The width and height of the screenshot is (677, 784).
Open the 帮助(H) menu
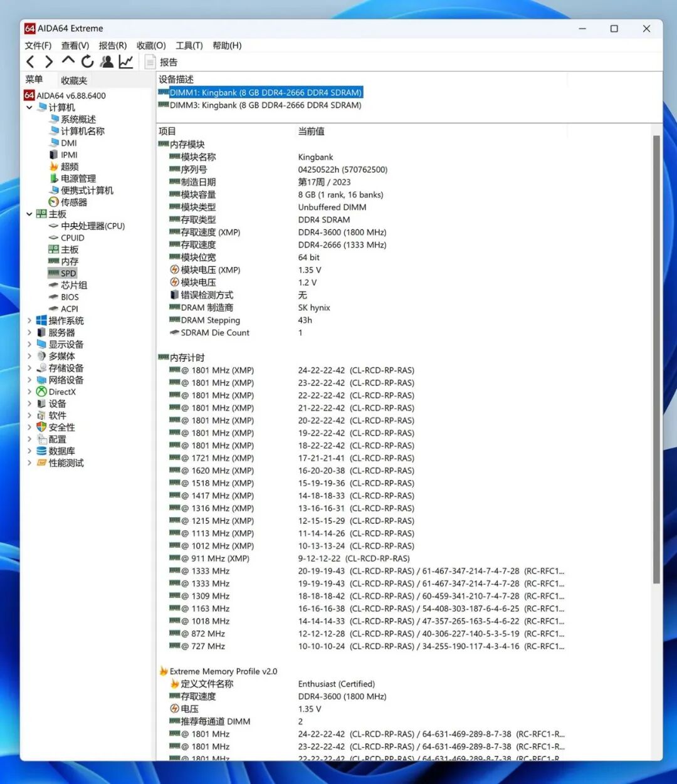coord(227,46)
